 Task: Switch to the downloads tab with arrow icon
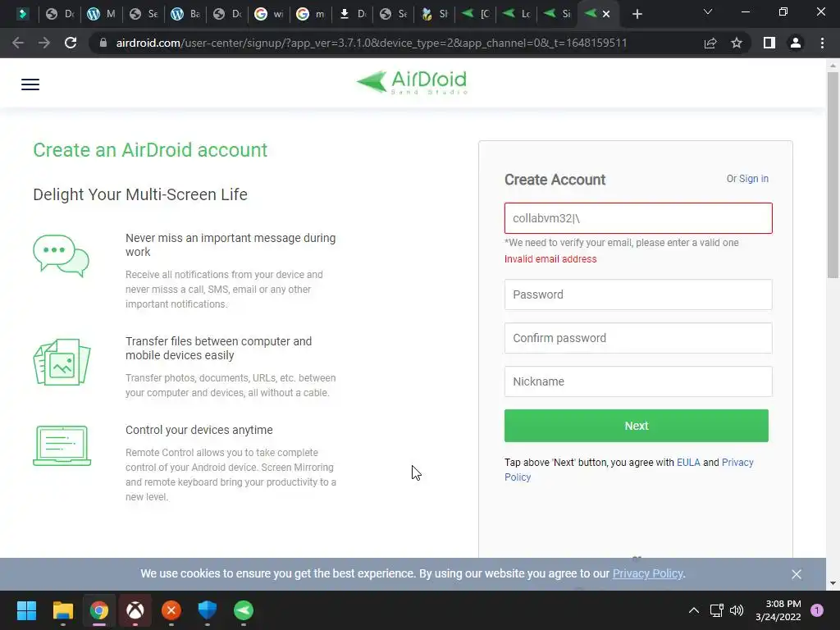click(352, 14)
